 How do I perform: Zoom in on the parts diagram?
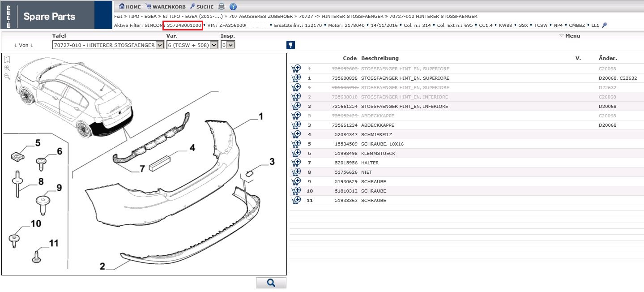tap(7, 68)
